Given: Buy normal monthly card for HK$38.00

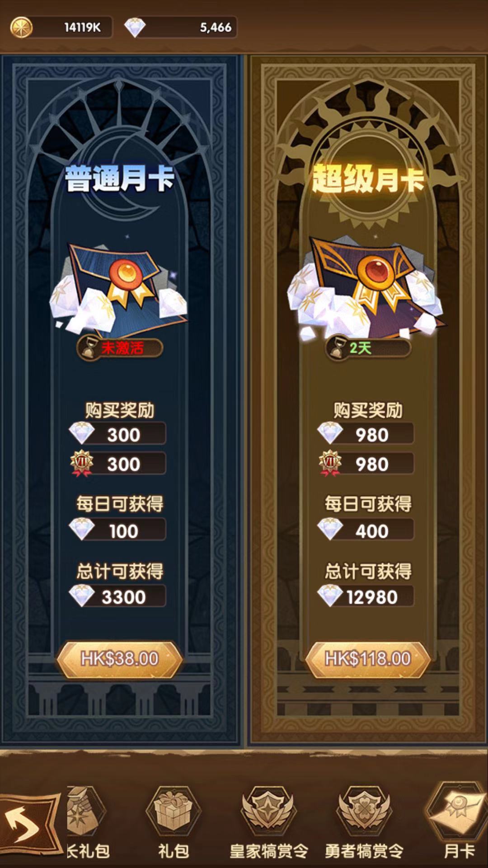Looking at the screenshot, I should point(120,659).
